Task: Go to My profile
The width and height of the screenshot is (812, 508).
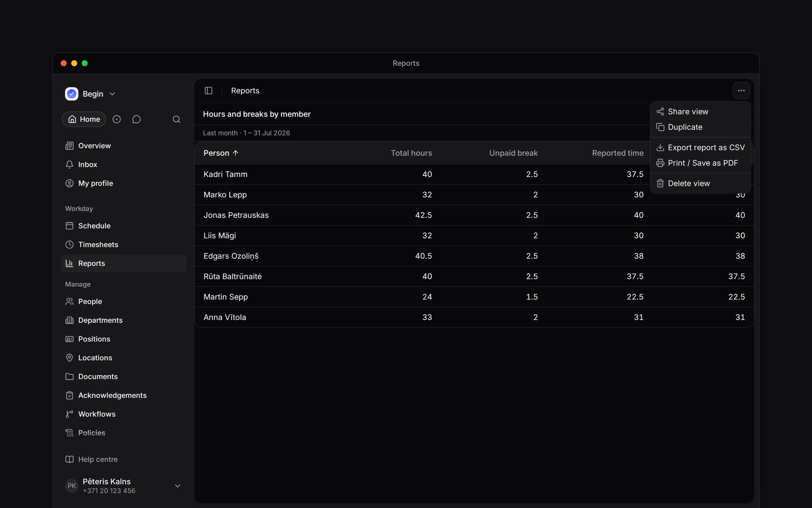Action: coord(123,183)
